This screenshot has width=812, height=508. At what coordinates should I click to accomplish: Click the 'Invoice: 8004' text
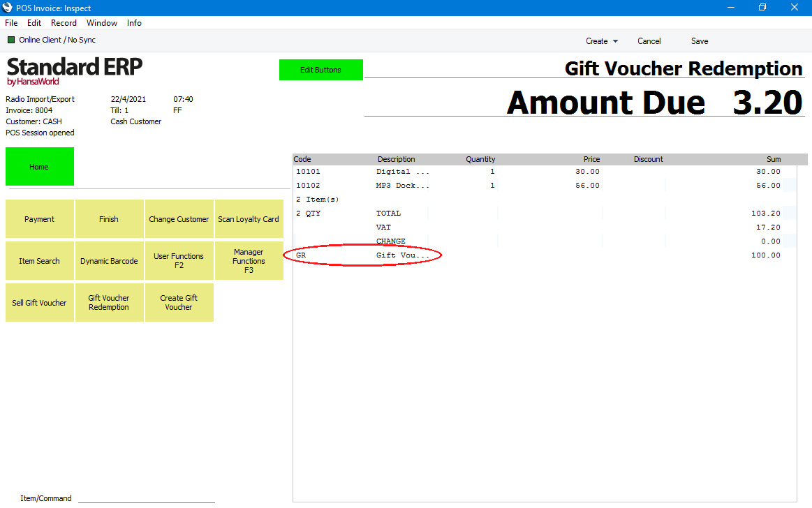(x=29, y=110)
